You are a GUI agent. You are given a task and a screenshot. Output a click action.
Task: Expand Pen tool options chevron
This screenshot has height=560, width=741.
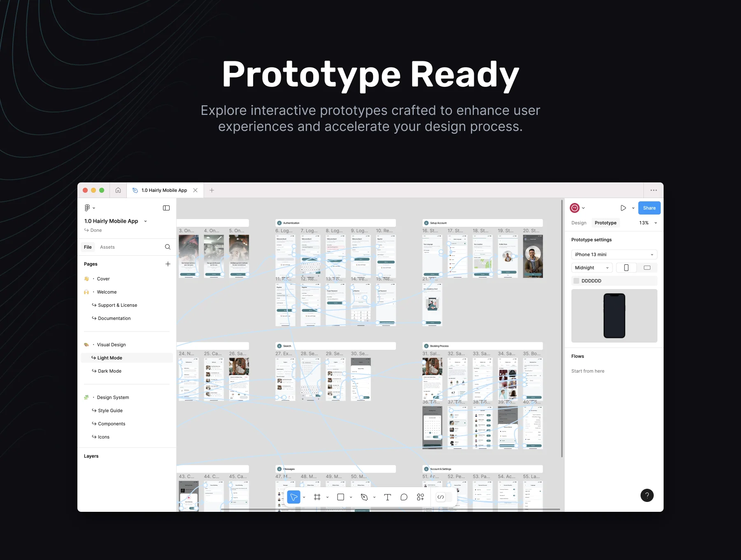(x=375, y=497)
